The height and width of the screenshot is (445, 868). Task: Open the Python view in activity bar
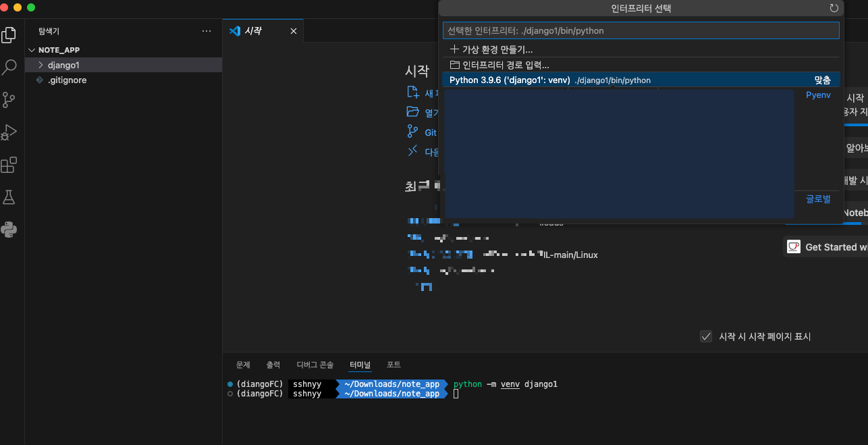(x=9, y=230)
